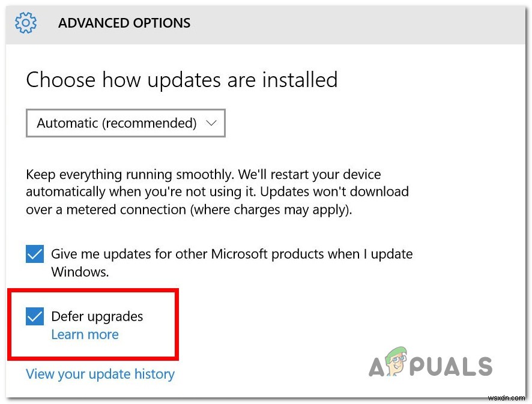Open Learn more about deferring upgrades
This screenshot has width=532, height=404.
85,334
